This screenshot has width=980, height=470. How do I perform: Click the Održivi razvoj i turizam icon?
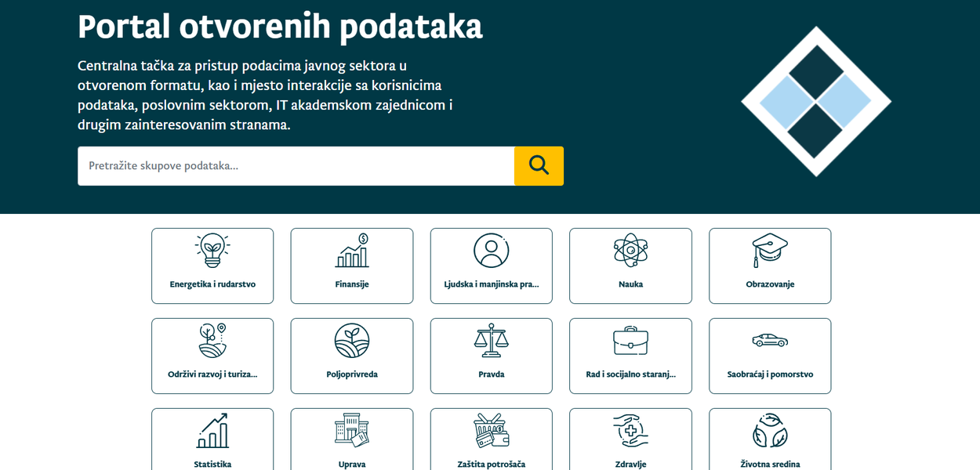coord(212,341)
